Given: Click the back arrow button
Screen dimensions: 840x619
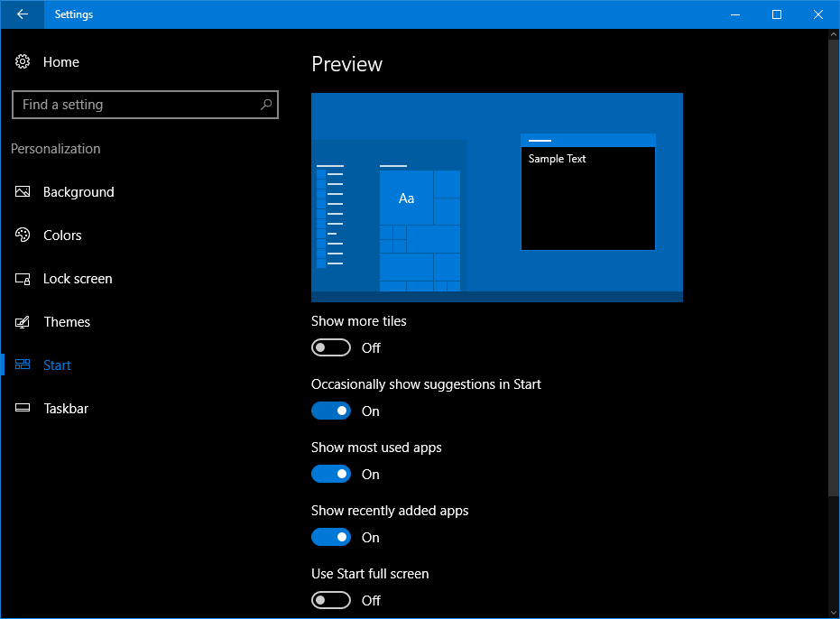Looking at the screenshot, I should click(21, 14).
